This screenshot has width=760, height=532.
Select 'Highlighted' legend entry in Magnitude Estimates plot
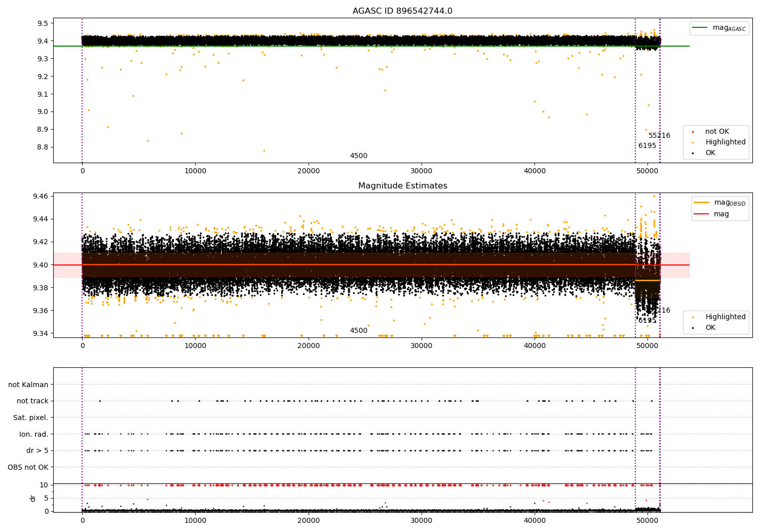click(x=725, y=317)
